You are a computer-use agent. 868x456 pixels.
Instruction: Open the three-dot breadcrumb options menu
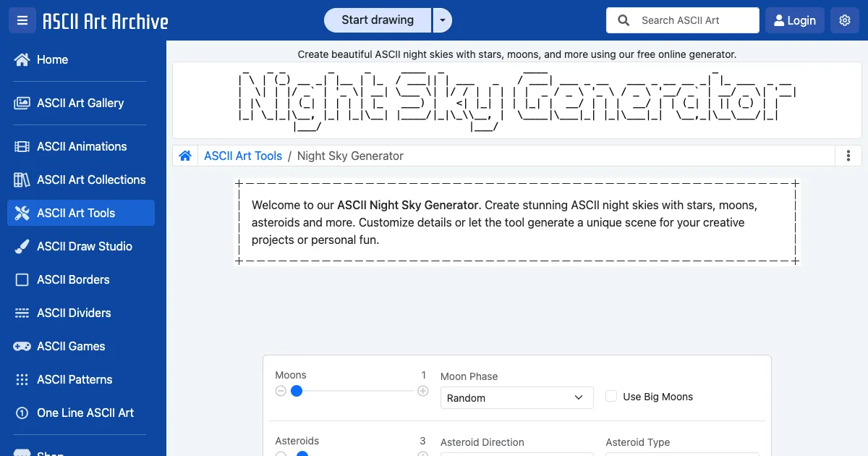[x=848, y=156]
